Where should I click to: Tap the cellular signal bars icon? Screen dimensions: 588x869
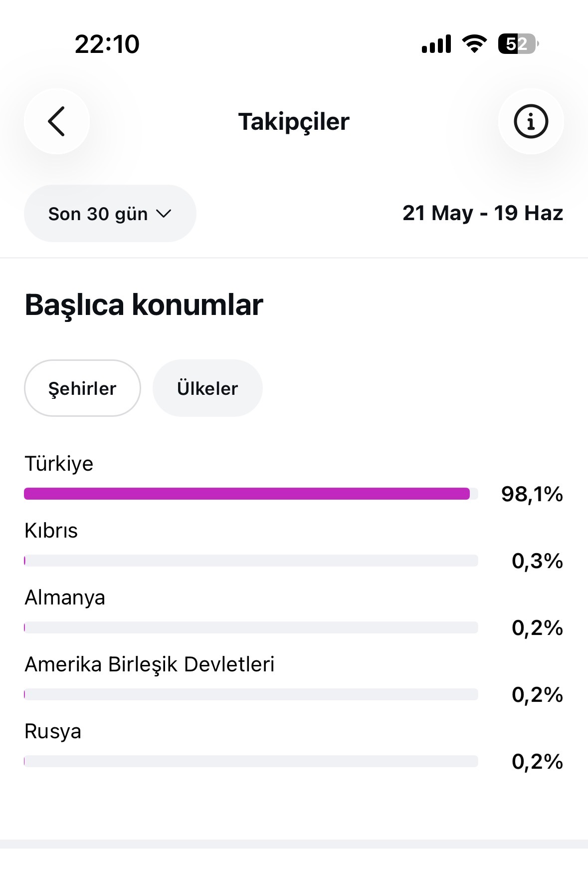pos(436,44)
